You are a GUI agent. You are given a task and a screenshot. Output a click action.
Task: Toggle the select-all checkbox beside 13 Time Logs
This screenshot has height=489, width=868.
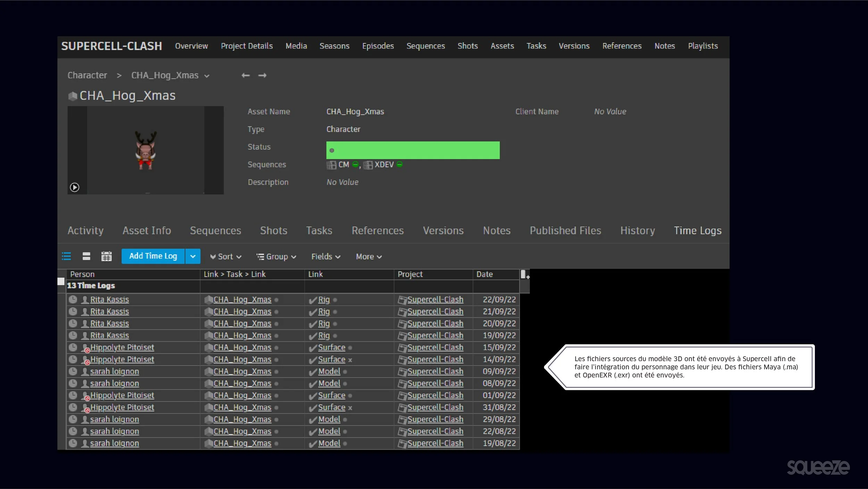pos(61,282)
